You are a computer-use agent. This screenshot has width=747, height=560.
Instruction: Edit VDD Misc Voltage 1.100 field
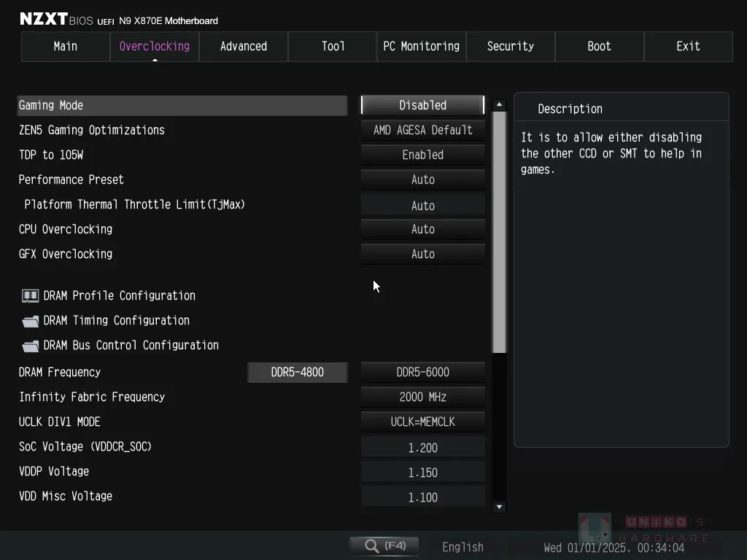pyautogui.click(x=423, y=497)
